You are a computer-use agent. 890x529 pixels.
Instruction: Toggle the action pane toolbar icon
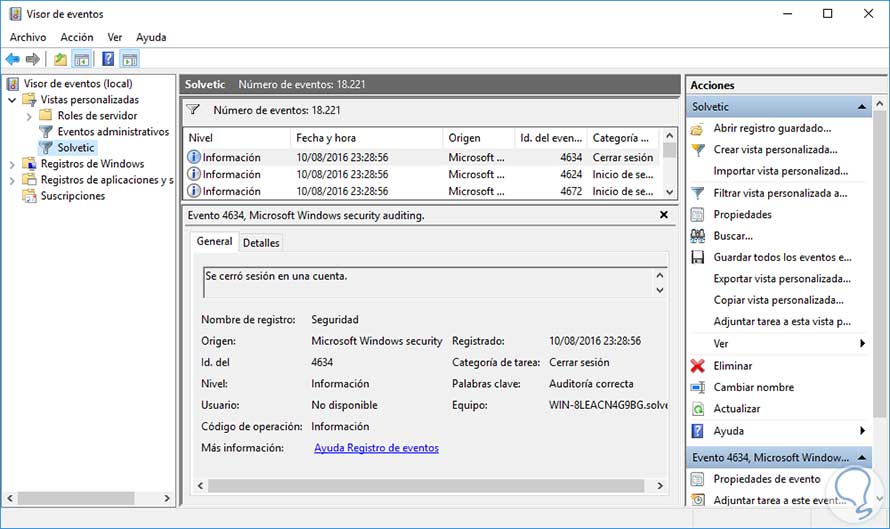[129, 60]
